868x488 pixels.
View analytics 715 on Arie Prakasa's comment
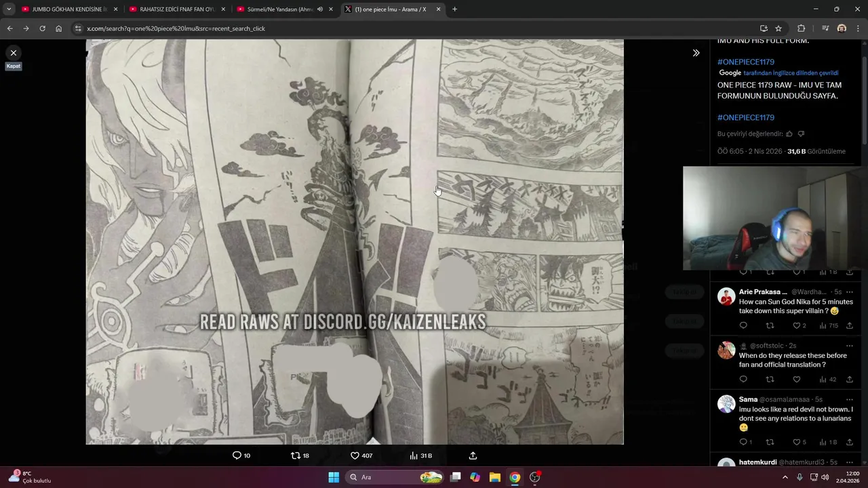829,325
